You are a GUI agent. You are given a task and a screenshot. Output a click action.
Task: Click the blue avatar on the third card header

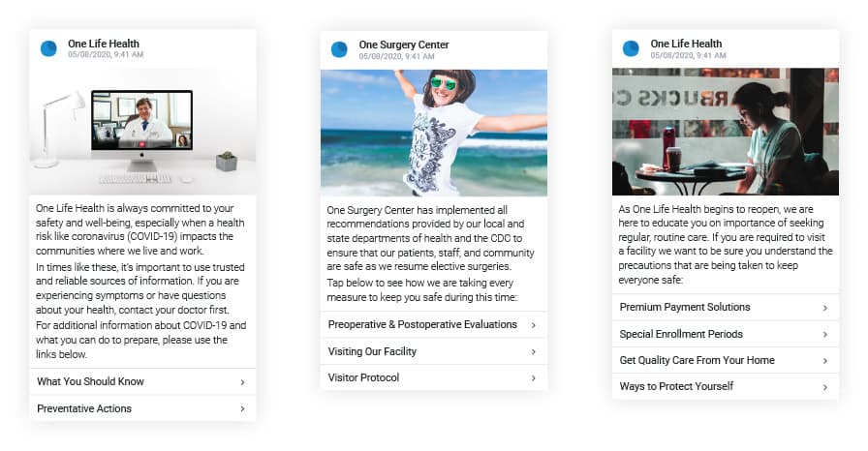click(631, 48)
